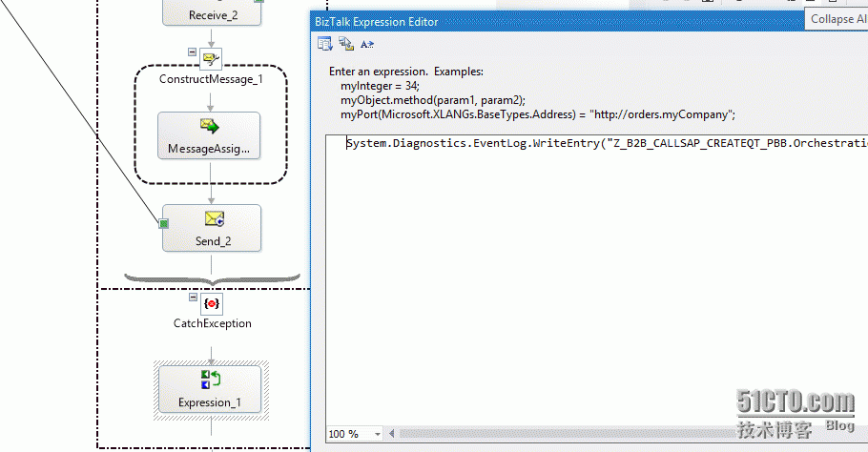Viewport: 868px width, 452px height.
Task: Select the MessageAssignment shape icon
Action: [209, 126]
